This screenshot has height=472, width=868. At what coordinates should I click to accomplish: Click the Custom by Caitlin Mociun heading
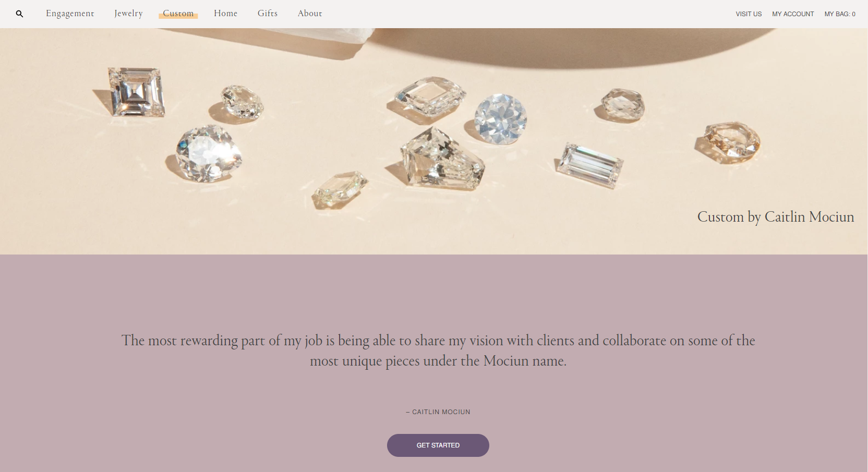776,217
